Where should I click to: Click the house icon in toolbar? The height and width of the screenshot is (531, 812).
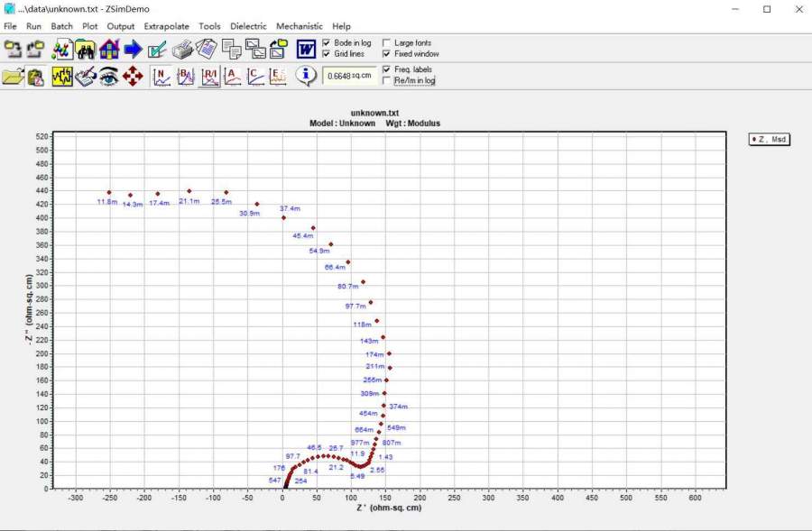pyautogui.click(x=110, y=49)
